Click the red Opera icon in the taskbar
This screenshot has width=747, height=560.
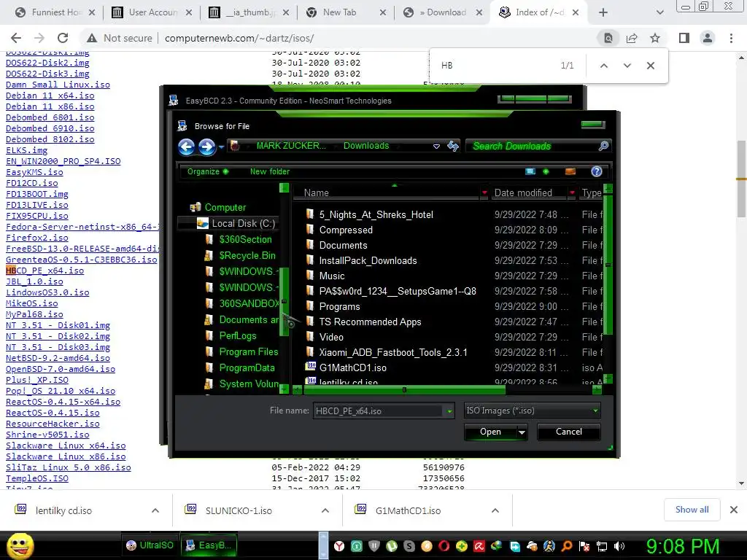444,546
